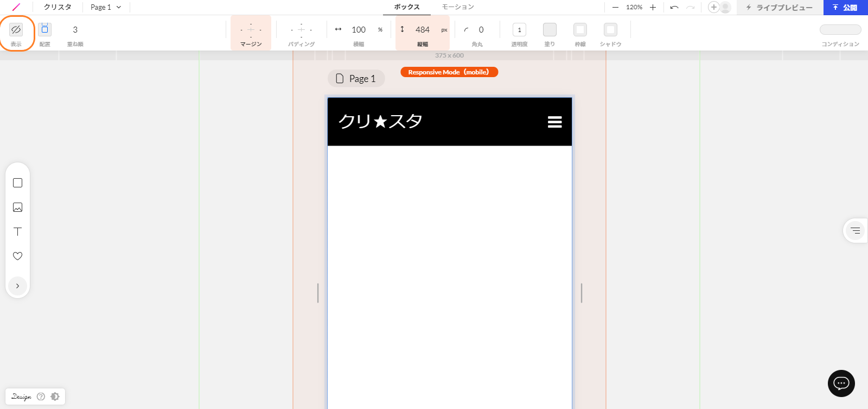The height and width of the screenshot is (409, 868).
Task: Toggle the 表示 visibility icon
Action: (x=16, y=29)
